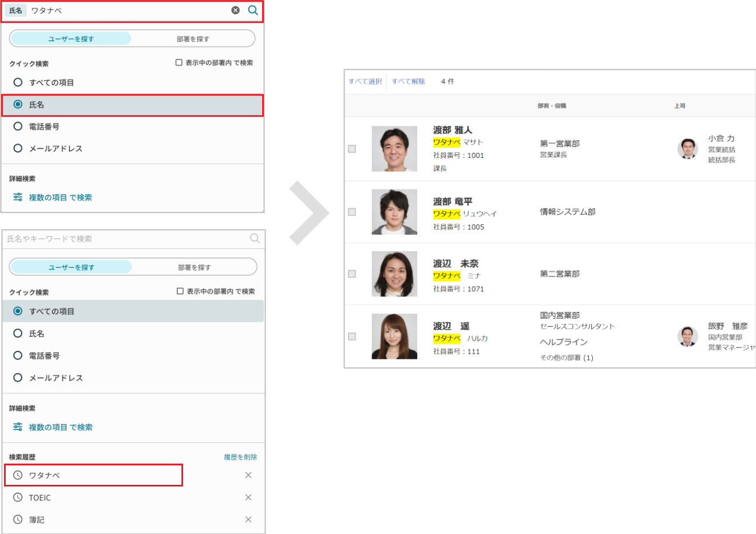Click the 上司 column header
This screenshot has height=534, width=756.
[680, 106]
